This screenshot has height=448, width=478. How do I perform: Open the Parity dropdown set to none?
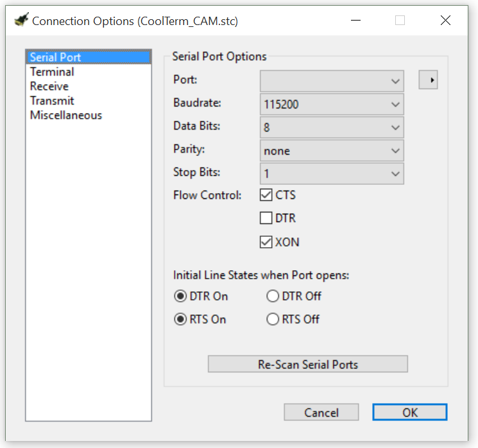(x=332, y=151)
